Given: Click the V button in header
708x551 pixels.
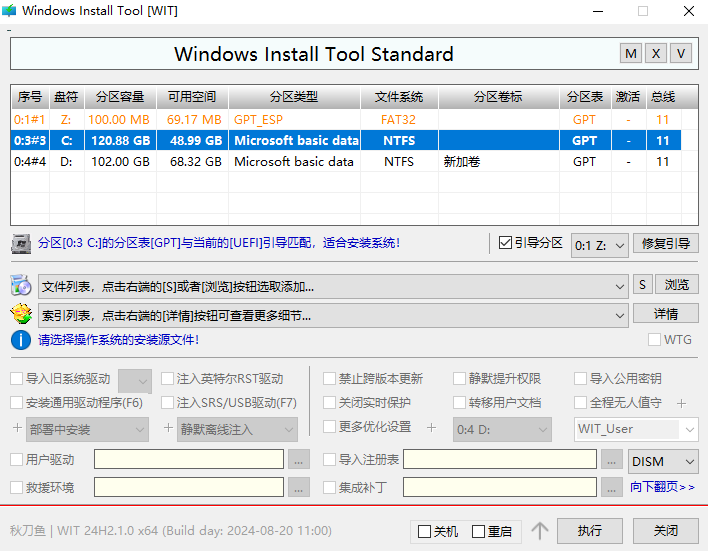Looking at the screenshot, I should tap(681, 54).
